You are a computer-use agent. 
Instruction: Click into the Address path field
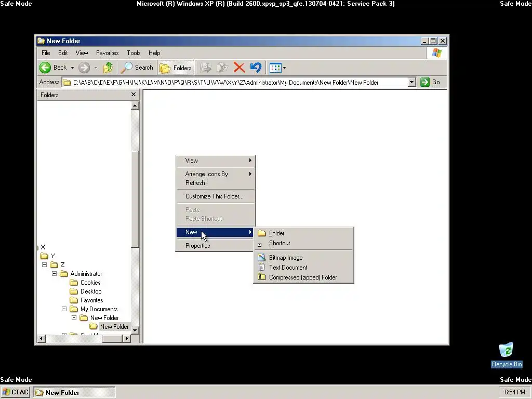point(235,82)
